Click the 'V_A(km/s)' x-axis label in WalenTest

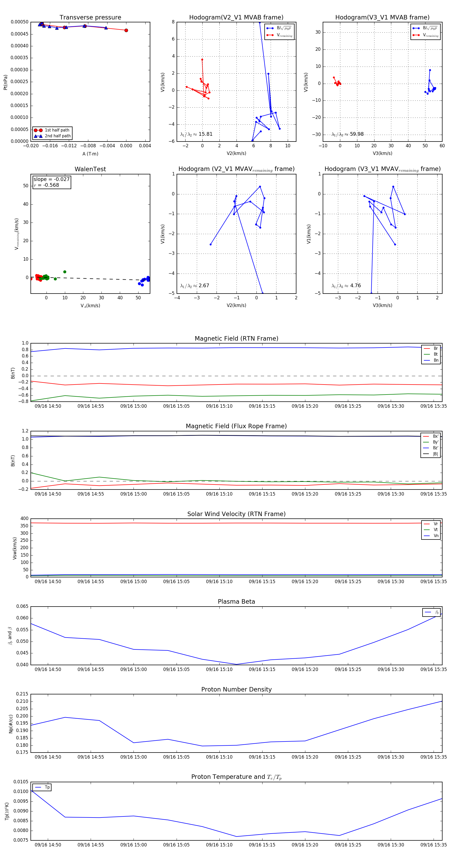tap(90, 306)
